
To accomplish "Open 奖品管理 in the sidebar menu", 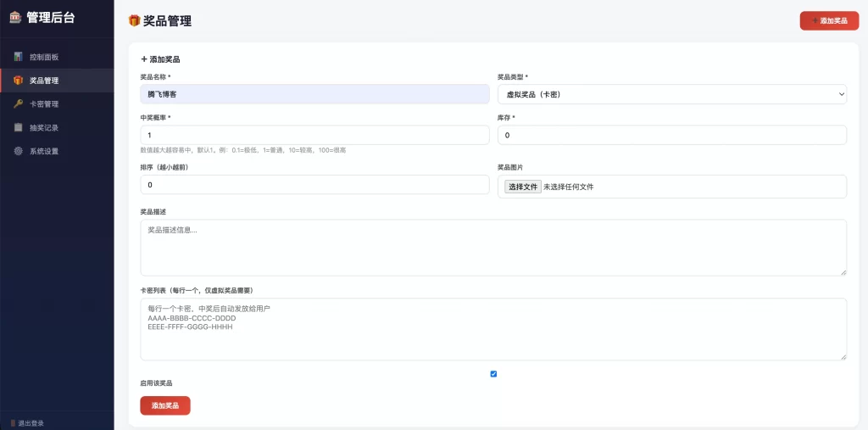I will click(x=44, y=81).
